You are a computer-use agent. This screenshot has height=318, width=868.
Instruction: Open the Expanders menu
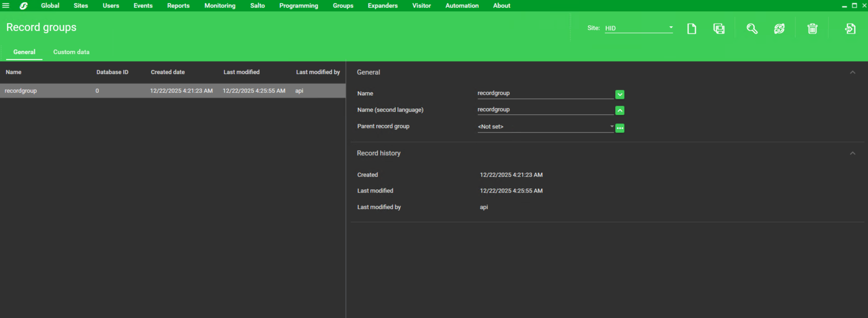click(383, 6)
